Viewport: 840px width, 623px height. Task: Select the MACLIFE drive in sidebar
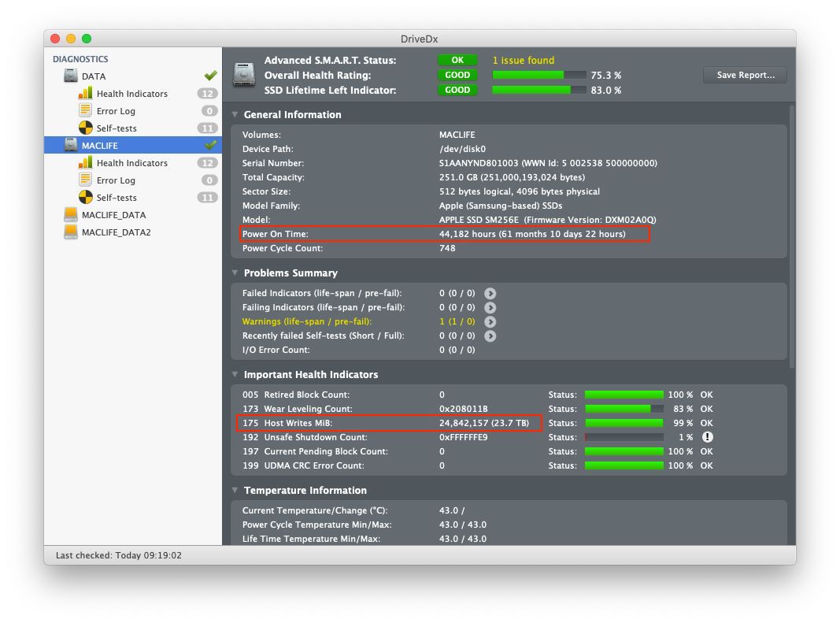[99, 146]
